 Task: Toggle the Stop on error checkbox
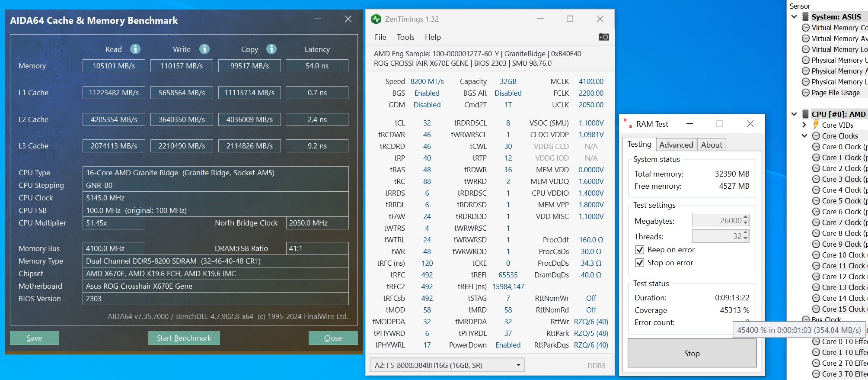640,263
